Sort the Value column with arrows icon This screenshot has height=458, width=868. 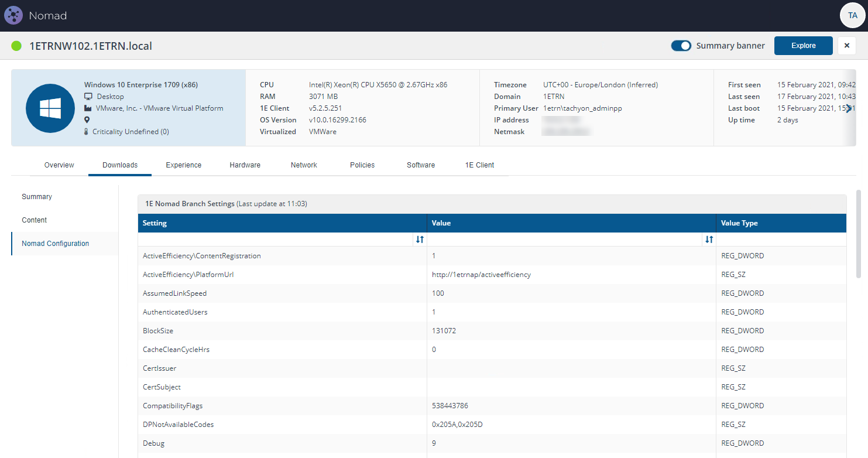709,240
